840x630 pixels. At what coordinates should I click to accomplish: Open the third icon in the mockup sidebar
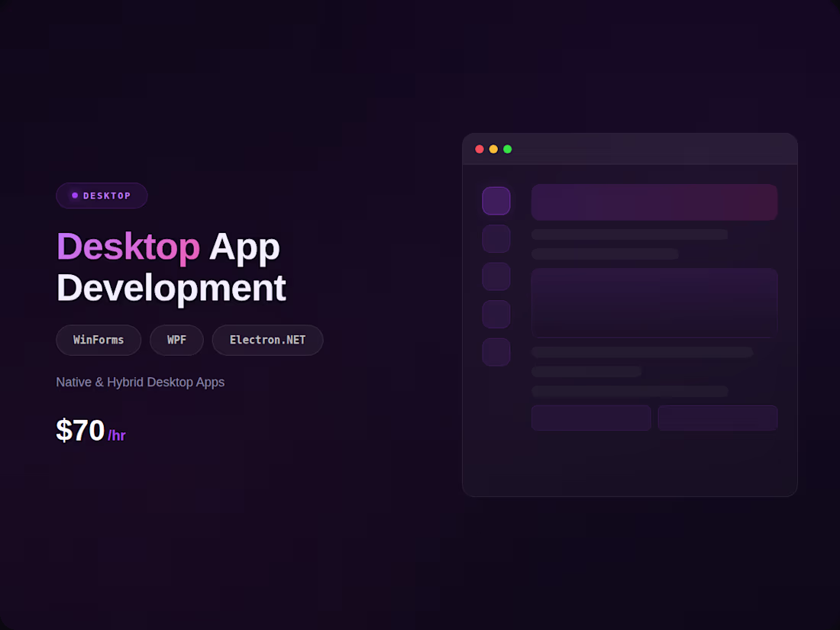coord(496,276)
